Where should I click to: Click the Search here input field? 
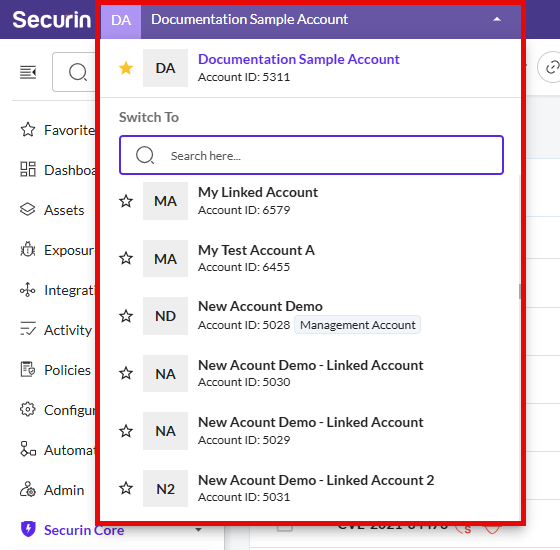pos(311,155)
